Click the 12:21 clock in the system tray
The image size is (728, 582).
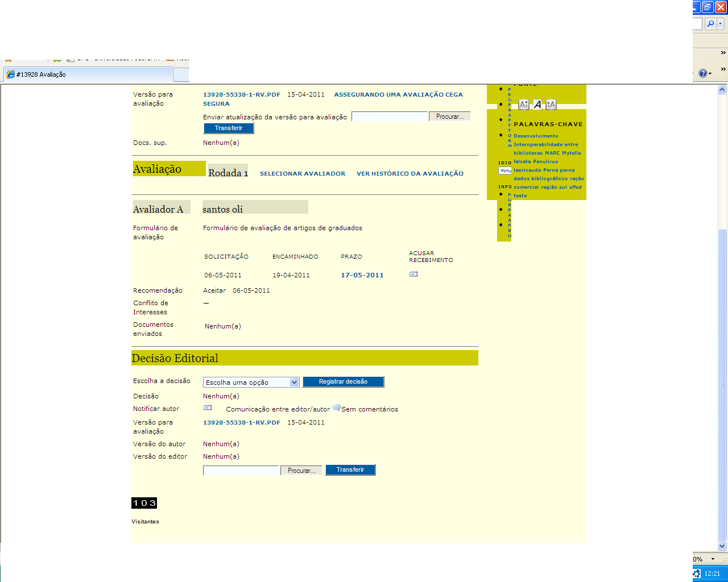[x=712, y=573]
